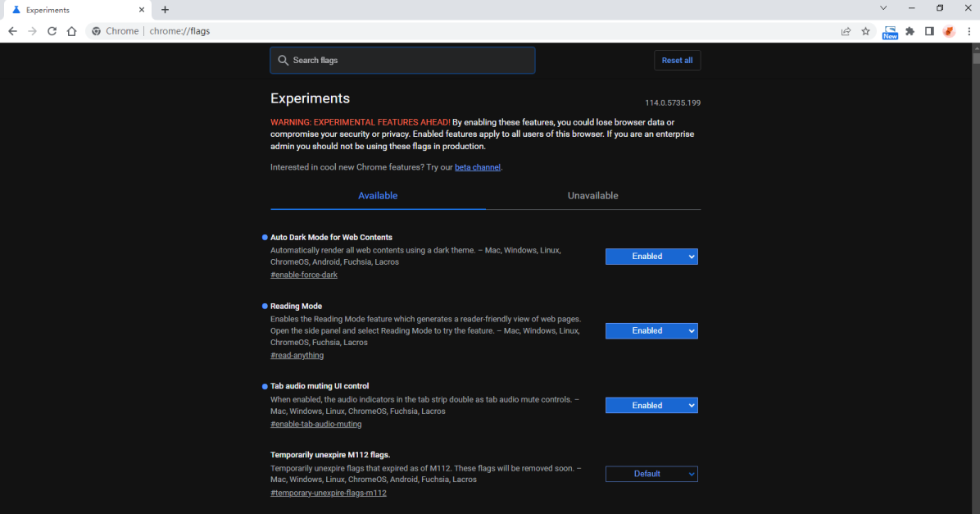Reload the chrome://flags page
Image resolution: width=980 pixels, height=514 pixels.
pyautogui.click(x=52, y=31)
